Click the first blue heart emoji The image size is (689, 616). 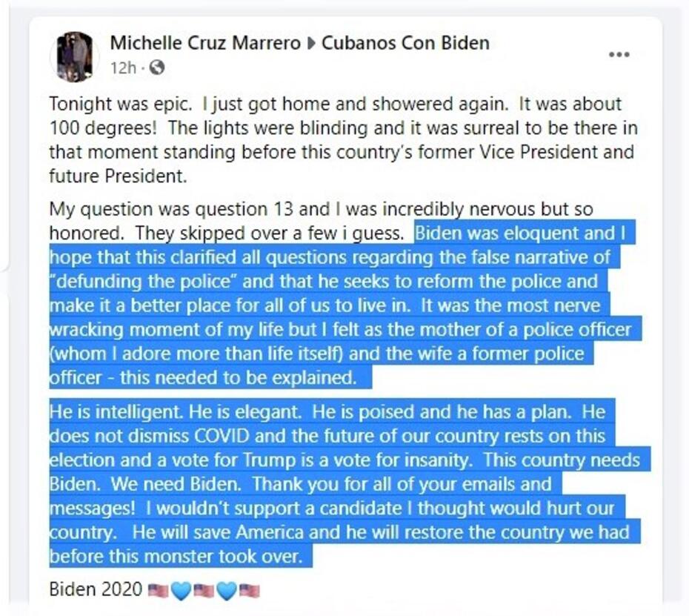tap(181, 590)
